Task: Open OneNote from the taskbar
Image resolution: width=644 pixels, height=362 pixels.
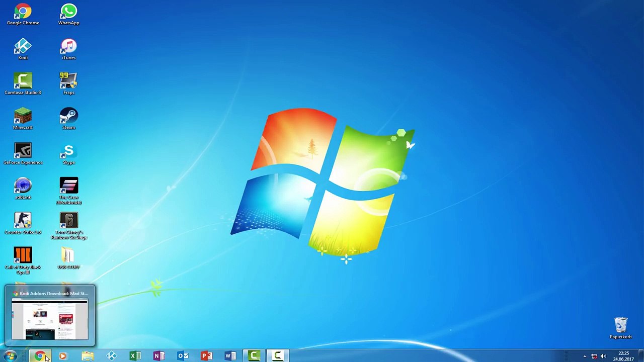Action: pos(158,356)
